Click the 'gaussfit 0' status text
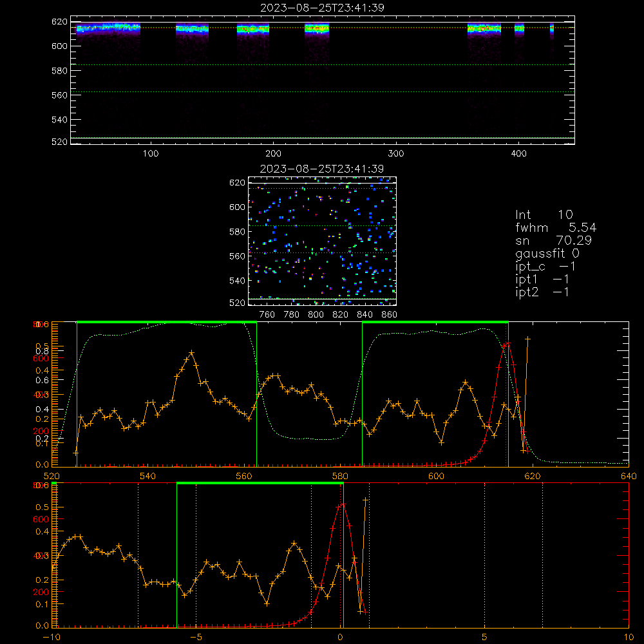644x644 pixels. (547, 253)
